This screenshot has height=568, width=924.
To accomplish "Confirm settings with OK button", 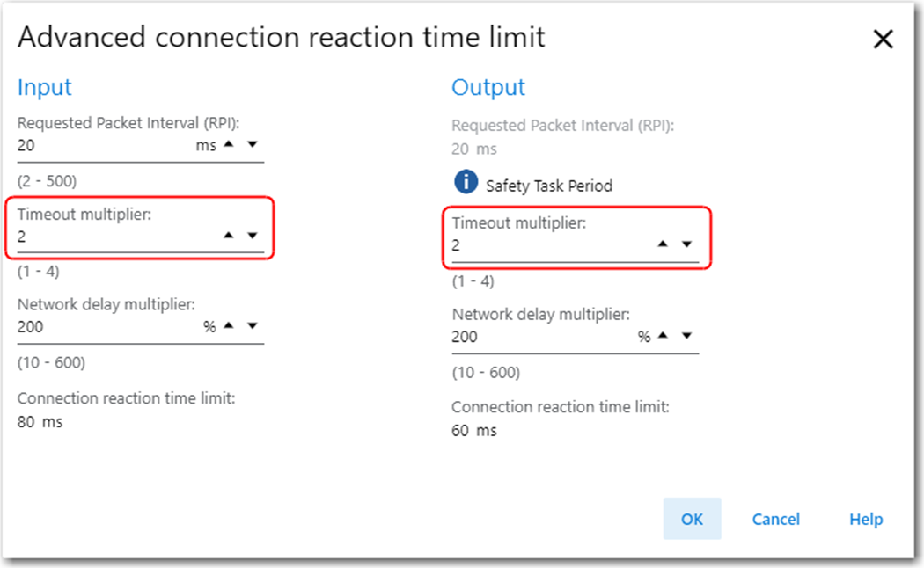I will [692, 519].
